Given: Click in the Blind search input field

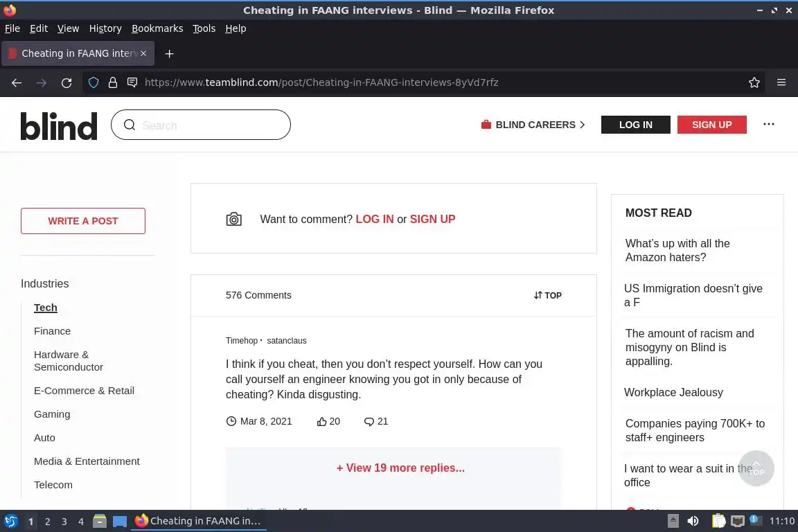Looking at the screenshot, I should tap(200, 125).
